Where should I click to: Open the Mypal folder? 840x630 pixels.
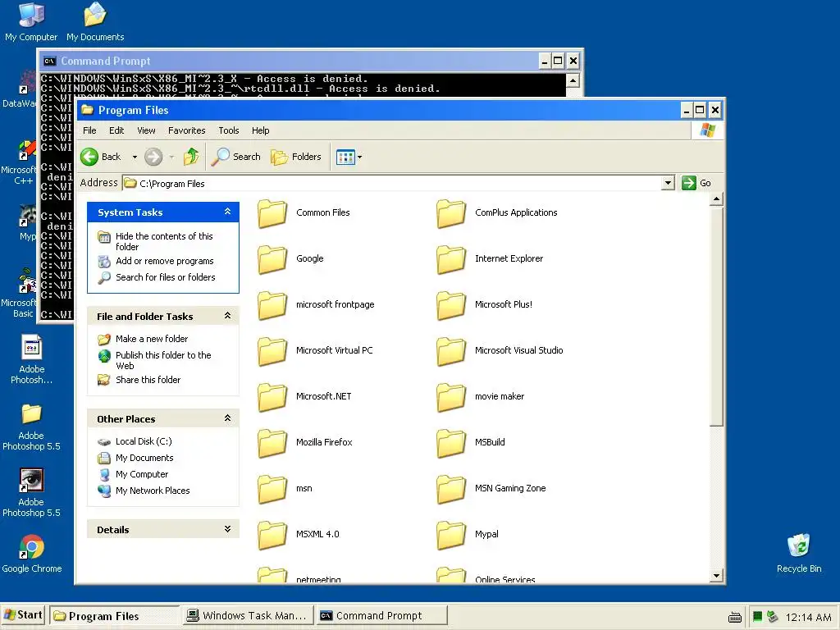468,535
